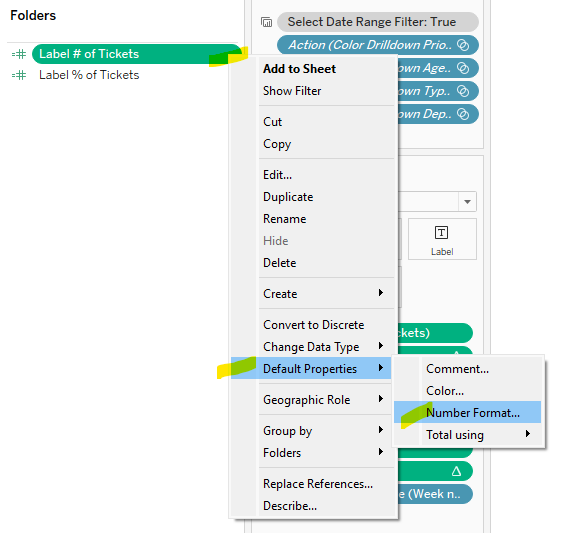Click Replace References menu entry

coord(318,484)
